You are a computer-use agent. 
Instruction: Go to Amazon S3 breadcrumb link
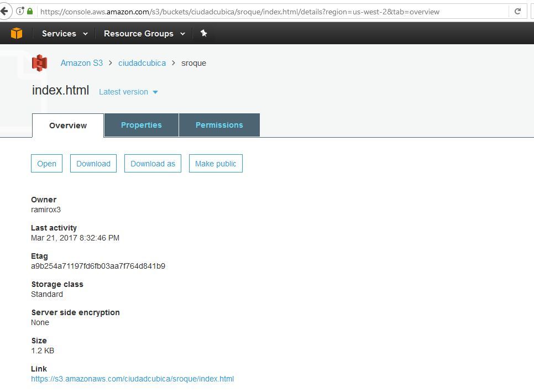[82, 63]
